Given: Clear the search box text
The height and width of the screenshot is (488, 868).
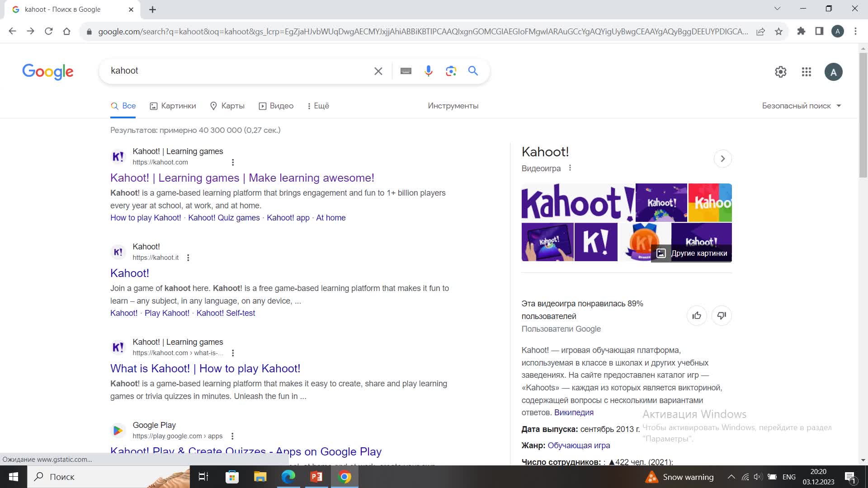Looking at the screenshot, I should point(378,71).
